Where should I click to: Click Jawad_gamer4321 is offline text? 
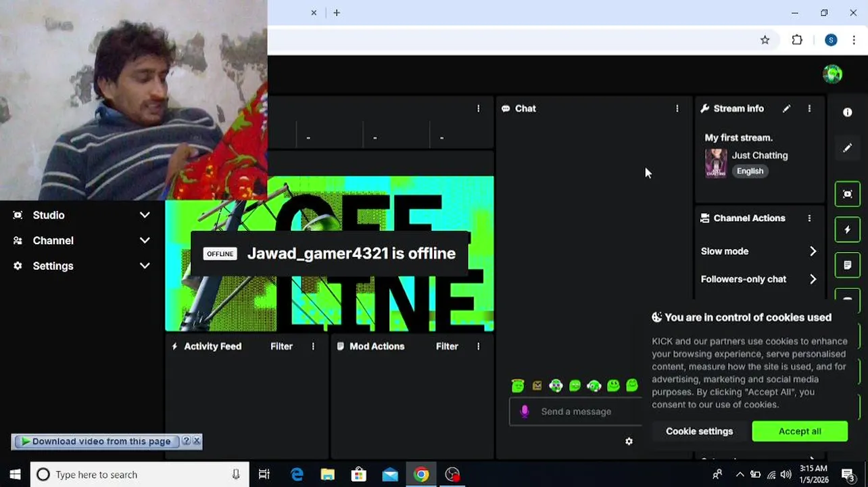click(352, 254)
